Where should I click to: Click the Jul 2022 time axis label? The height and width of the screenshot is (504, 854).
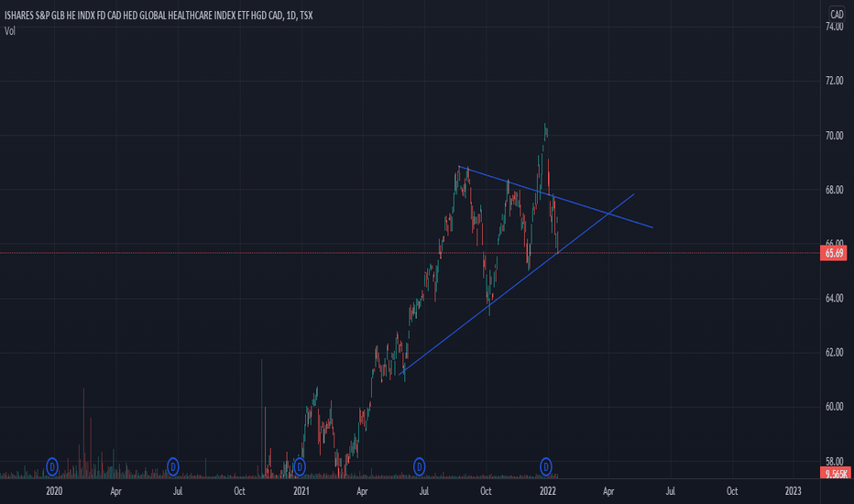point(670,491)
